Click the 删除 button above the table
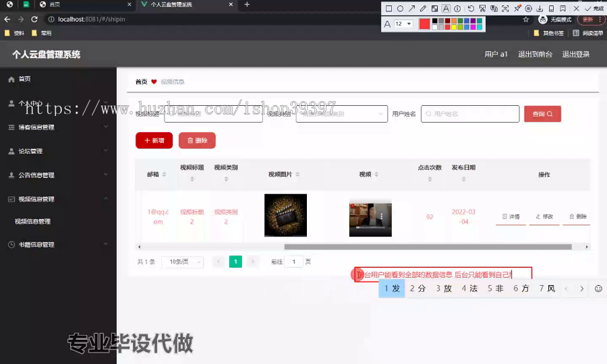This screenshot has height=364, width=607. click(197, 140)
